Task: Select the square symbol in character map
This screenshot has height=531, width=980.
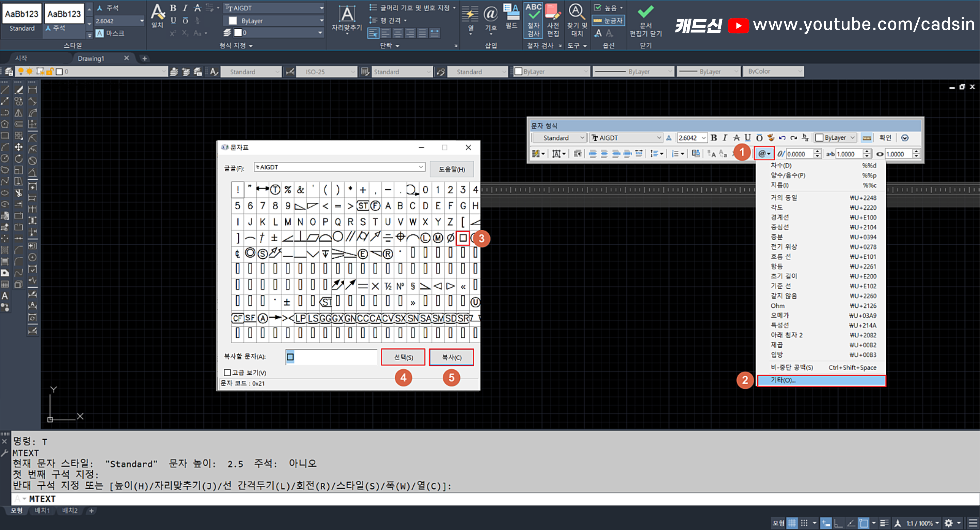Action: click(x=463, y=238)
